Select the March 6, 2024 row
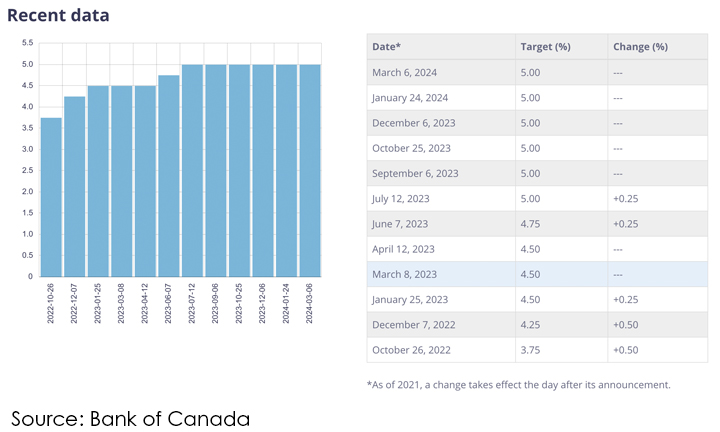Viewport: 720px width, 432px height. coord(537,72)
